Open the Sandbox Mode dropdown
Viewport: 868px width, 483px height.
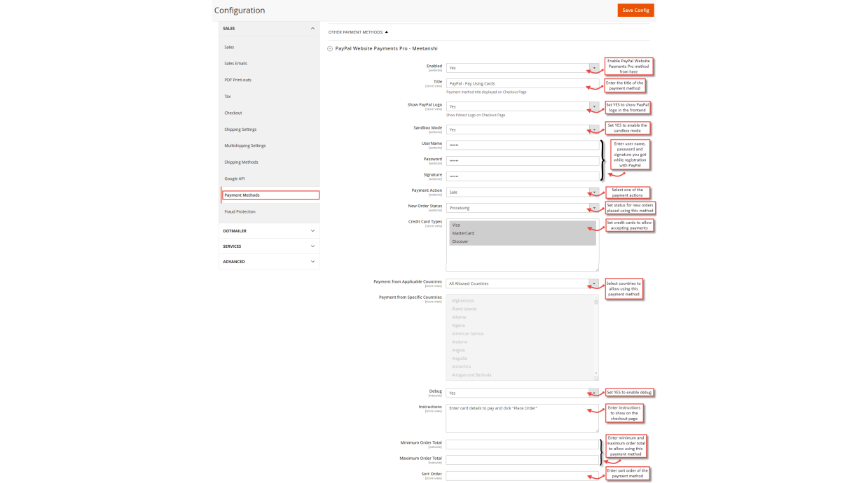click(x=523, y=129)
